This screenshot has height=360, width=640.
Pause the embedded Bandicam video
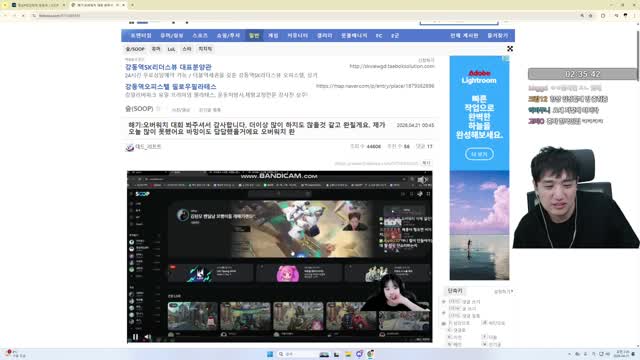[x=135, y=337]
